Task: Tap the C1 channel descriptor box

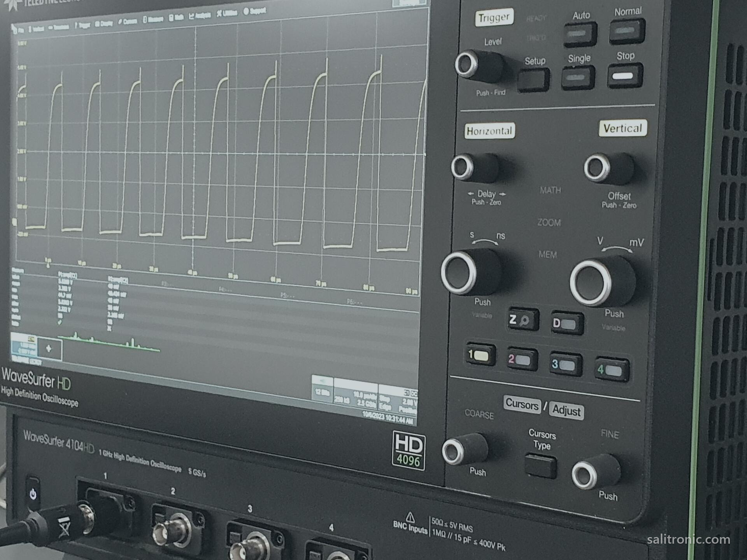Action: [x=23, y=345]
